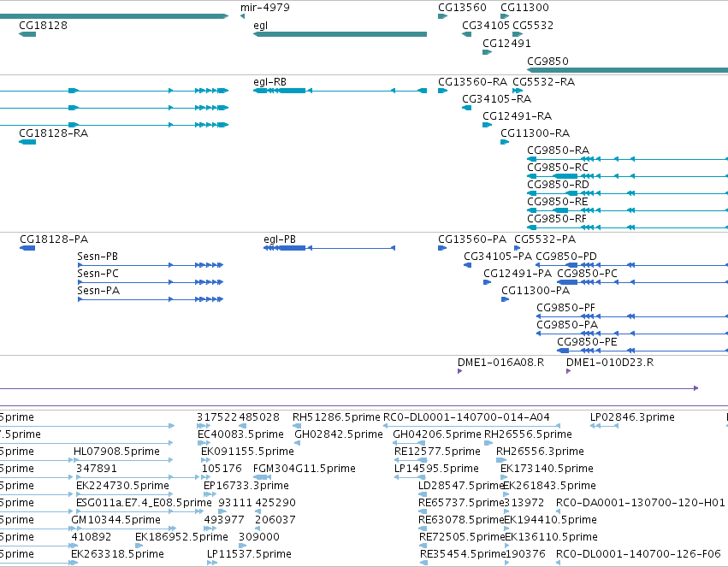This screenshot has width=728, height=567.
Task: Select the RH51286.5prime EST
Action: point(297,426)
